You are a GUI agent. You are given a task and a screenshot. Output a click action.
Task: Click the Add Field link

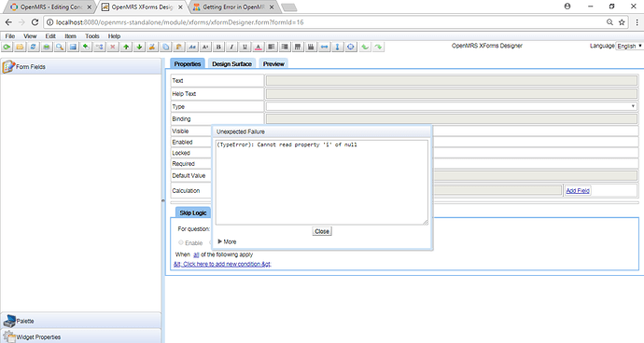tap(578, 190)
